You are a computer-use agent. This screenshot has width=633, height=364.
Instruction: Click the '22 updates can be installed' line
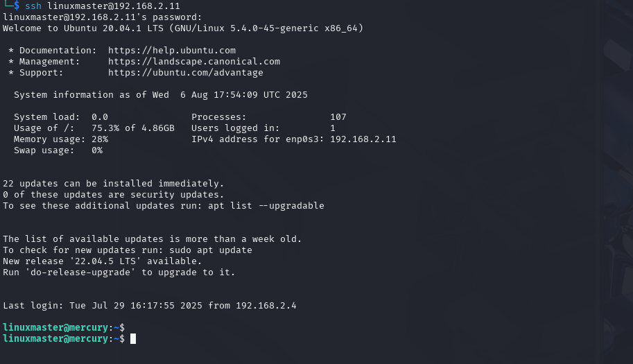(114, 184)
